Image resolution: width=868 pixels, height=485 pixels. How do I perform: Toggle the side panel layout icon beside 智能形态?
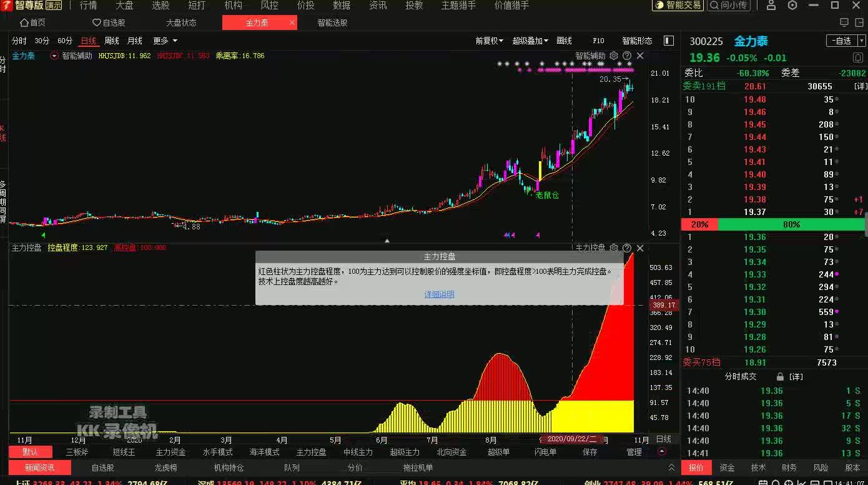point(669,41)
